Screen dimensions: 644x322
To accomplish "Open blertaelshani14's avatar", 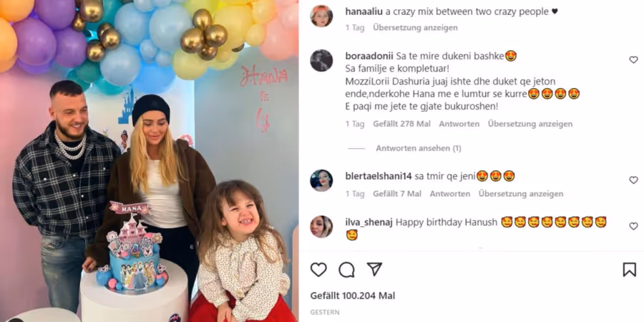I will point(321,181).
